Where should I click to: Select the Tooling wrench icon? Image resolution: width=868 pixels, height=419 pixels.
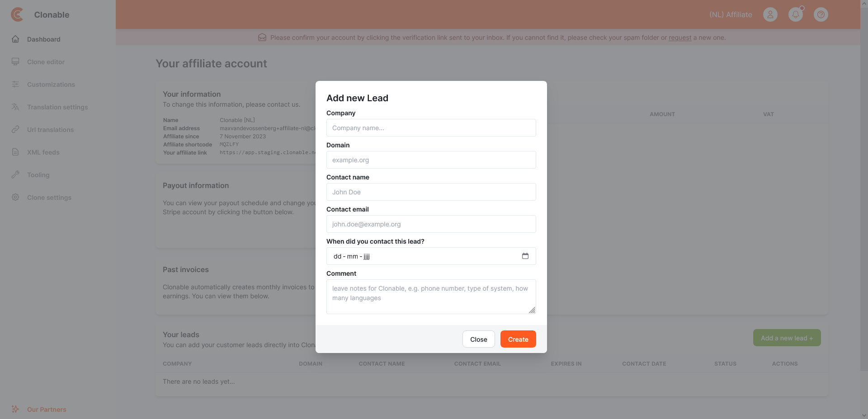point(15,175)
